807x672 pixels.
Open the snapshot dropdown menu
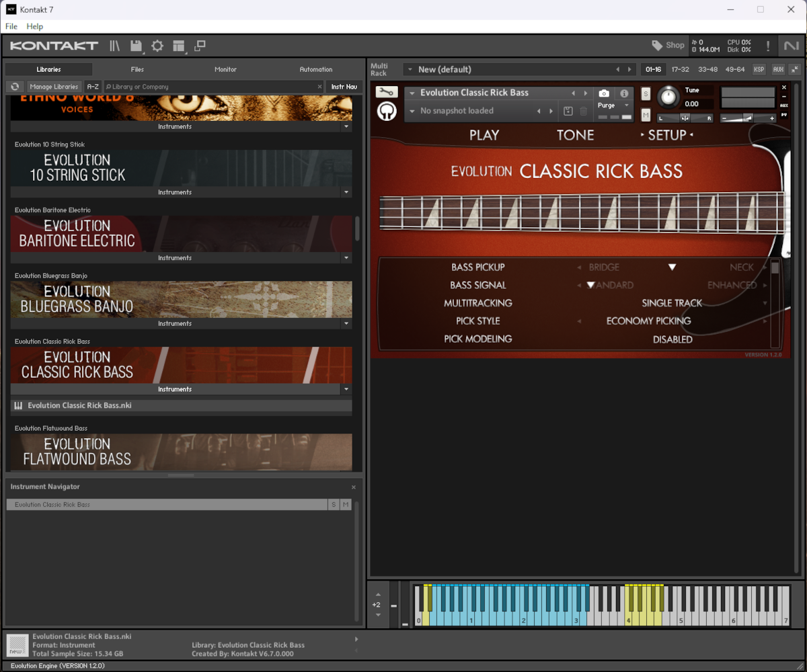412,112
